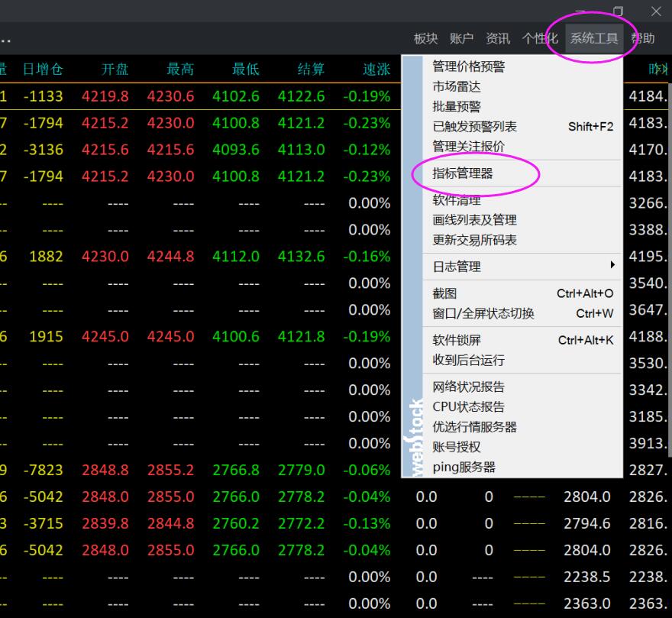The width and height of the screenshot is (672, 618).
Task: Choose 窗口/全屏状态切换
Action: click(x=522, y=313)
